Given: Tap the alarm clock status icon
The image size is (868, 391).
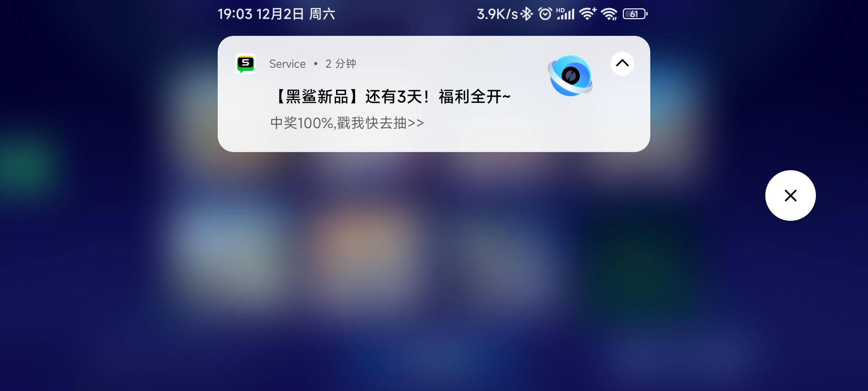Looking at the screenshot, I should click(x=545, y=14).
